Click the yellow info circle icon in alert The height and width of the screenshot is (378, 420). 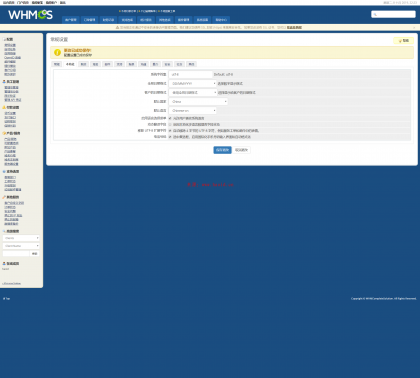coord(57,52)
